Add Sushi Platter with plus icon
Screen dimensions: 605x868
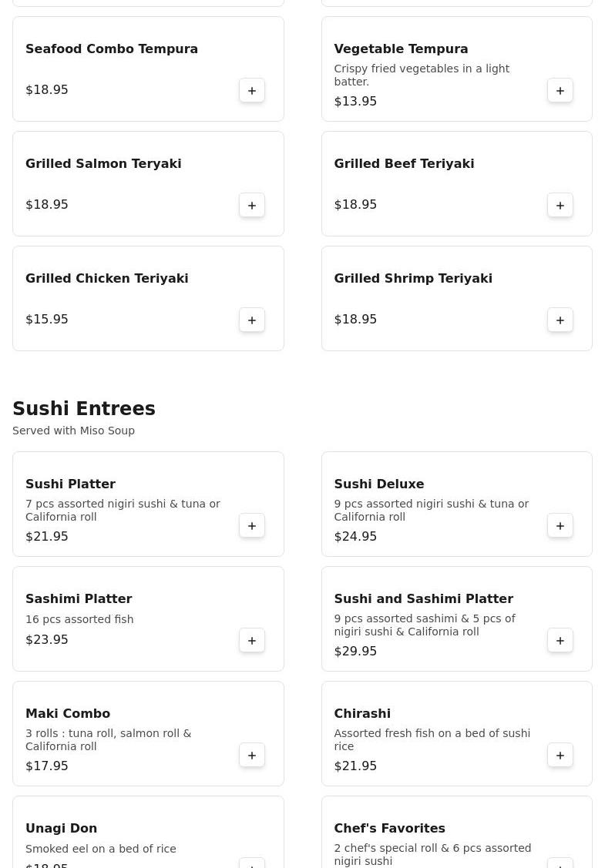(252, 526)
